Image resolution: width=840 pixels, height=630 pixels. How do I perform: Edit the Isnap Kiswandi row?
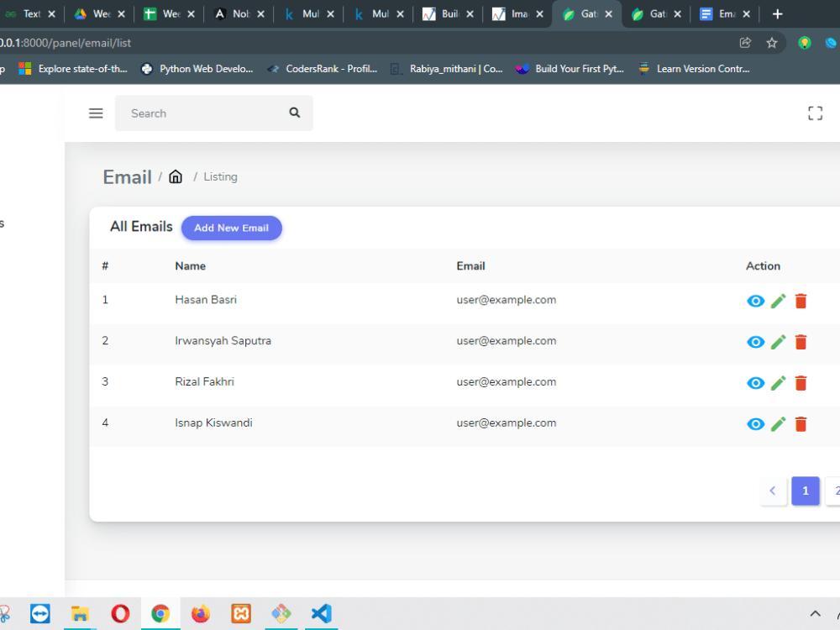[779, 424]
